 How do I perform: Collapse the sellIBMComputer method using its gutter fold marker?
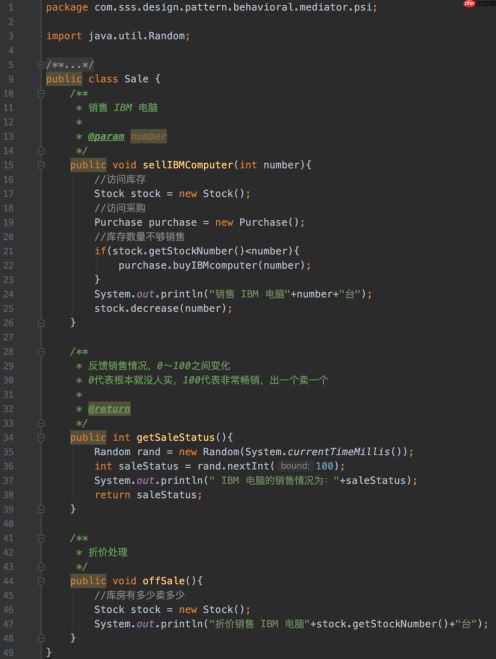tap(41, 165)
